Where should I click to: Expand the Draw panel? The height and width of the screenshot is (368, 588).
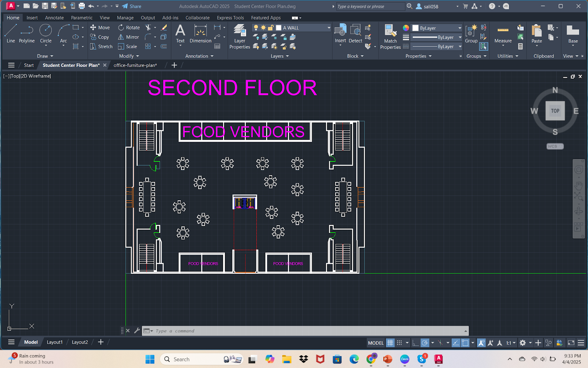click(45, 56)
